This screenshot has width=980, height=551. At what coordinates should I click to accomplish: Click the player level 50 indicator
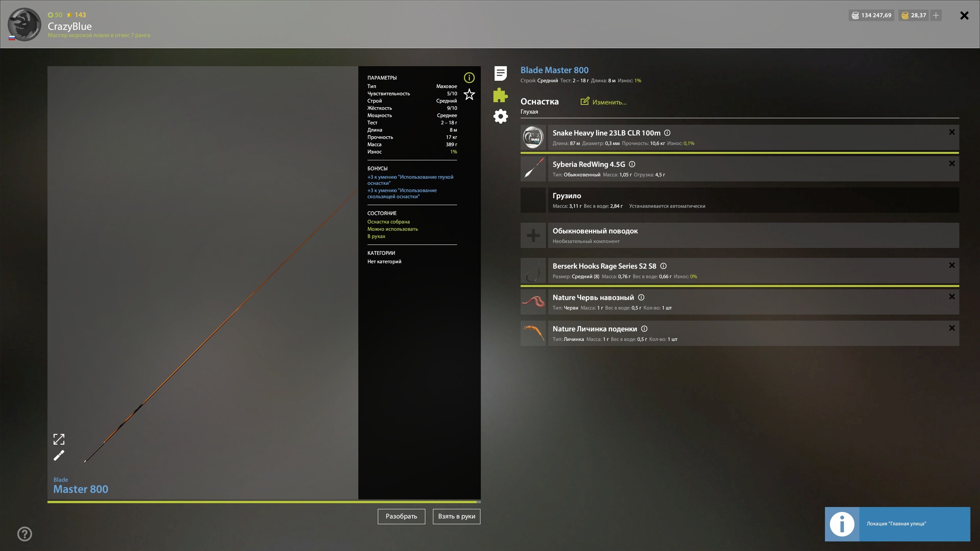tap(55, 15)
